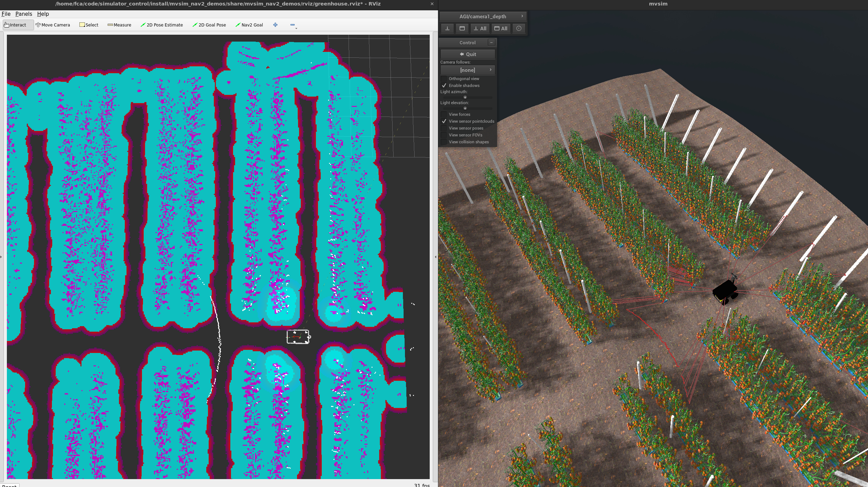Open the File menu

6,14
